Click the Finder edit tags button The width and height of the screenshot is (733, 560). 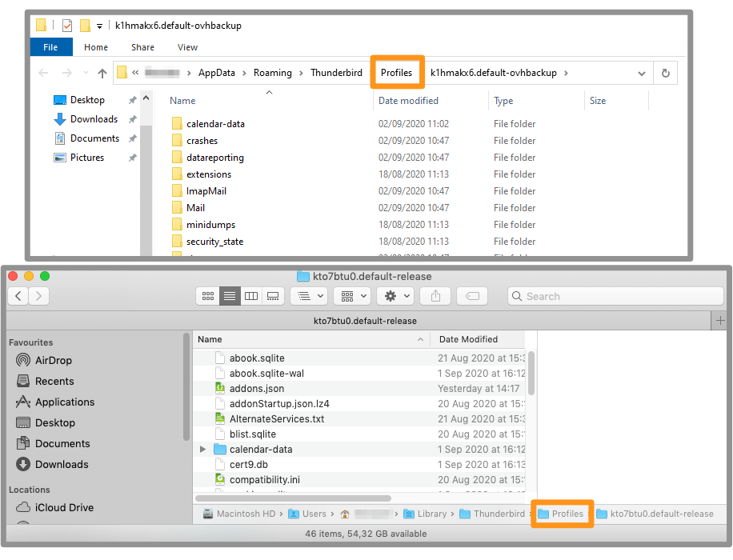[472, 296]
